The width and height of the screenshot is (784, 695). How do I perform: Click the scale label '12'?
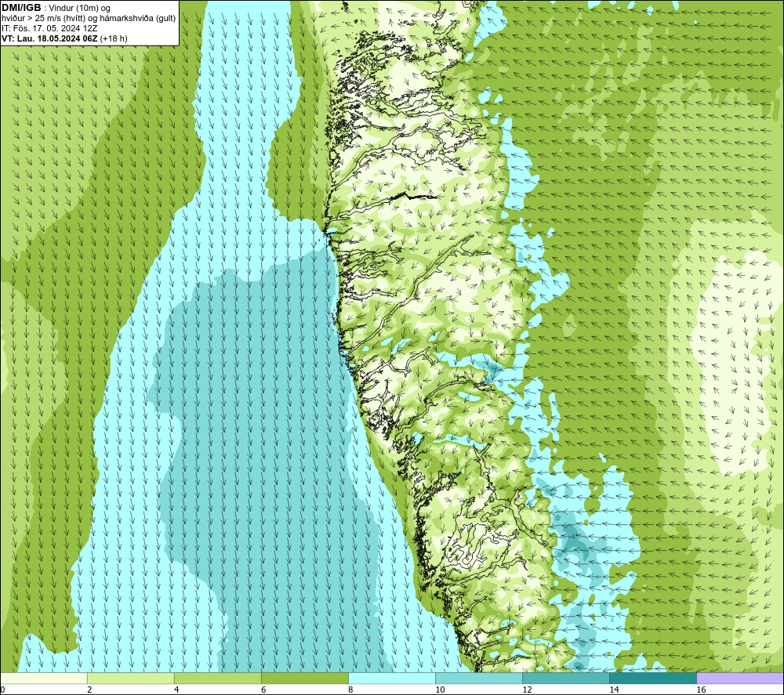pyautogui.click(x=527, y=690)
